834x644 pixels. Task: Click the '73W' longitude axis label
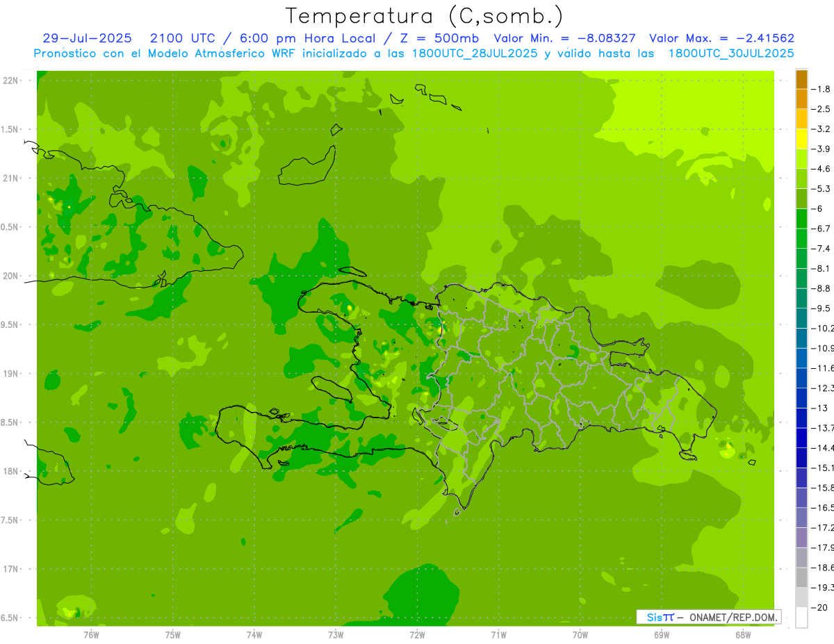[336, 634]
